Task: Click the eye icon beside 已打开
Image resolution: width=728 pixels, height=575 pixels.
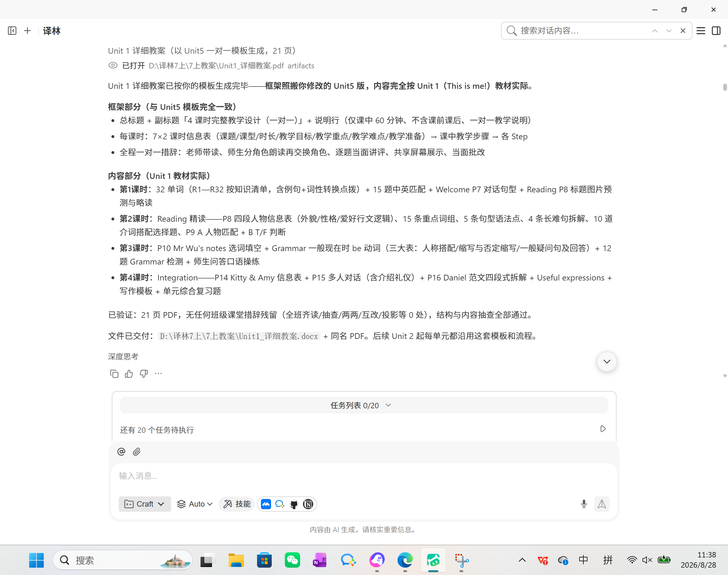Action: click(113, 65)
